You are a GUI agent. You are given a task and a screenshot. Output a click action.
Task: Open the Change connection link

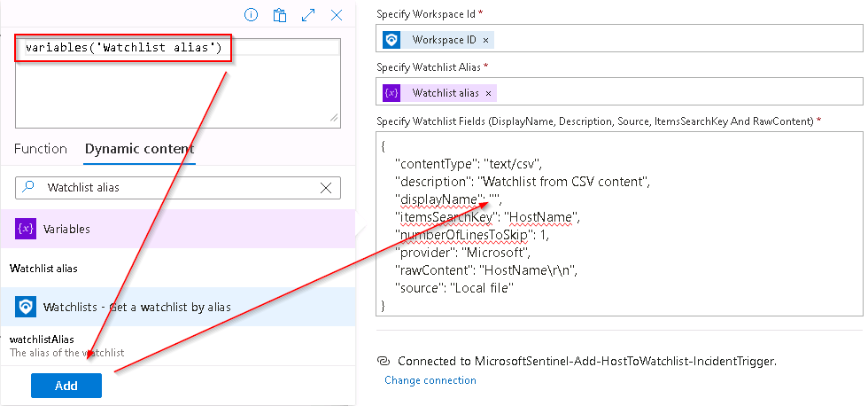[430, 380]
